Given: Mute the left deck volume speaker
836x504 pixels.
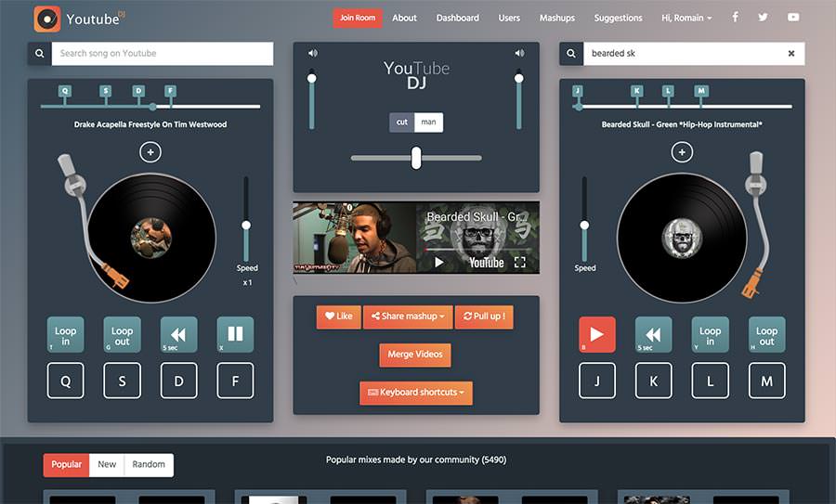Looking at the screenshot, I should (x=312, y=53).
